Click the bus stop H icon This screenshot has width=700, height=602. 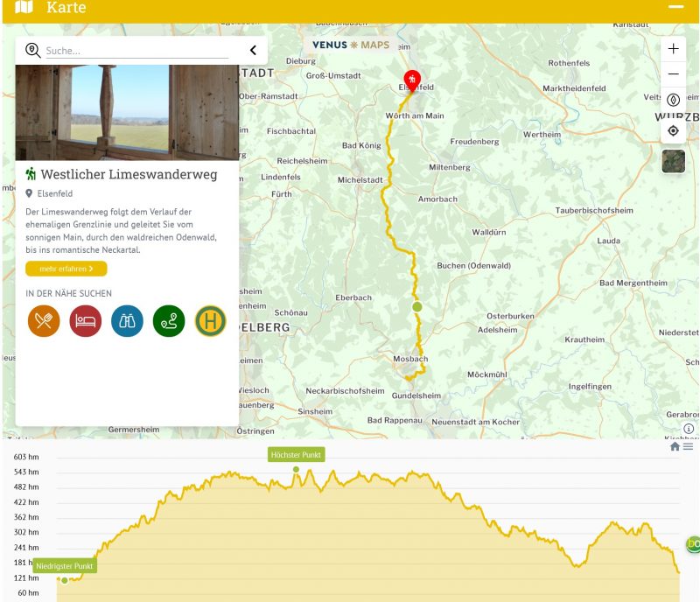(x=211, y=321)
